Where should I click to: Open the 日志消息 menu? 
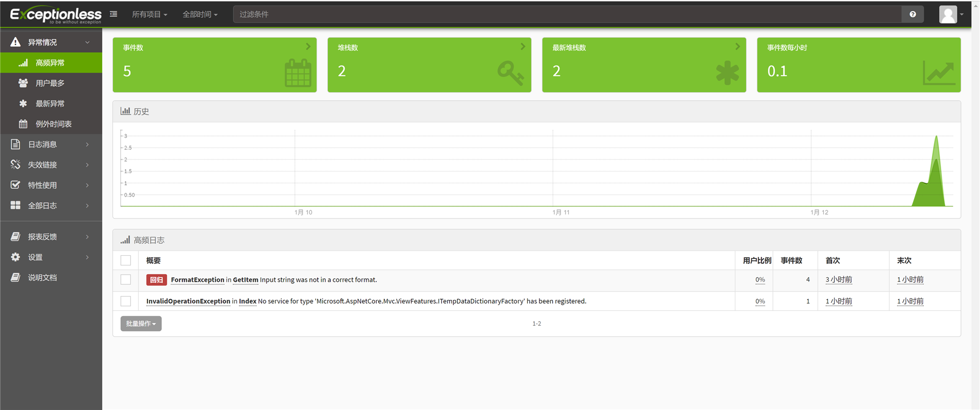pyautogui.click(x=51, y=144)
